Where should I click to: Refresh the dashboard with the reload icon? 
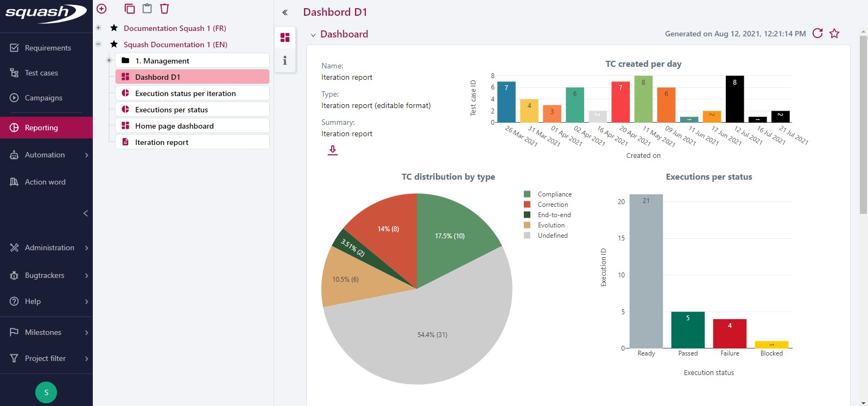point(818,34)
